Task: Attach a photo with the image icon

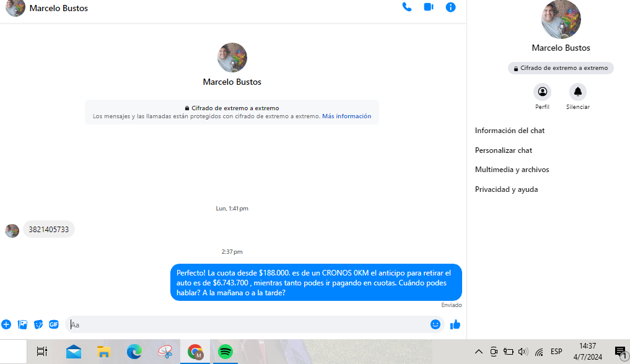Action: [22, 324]
